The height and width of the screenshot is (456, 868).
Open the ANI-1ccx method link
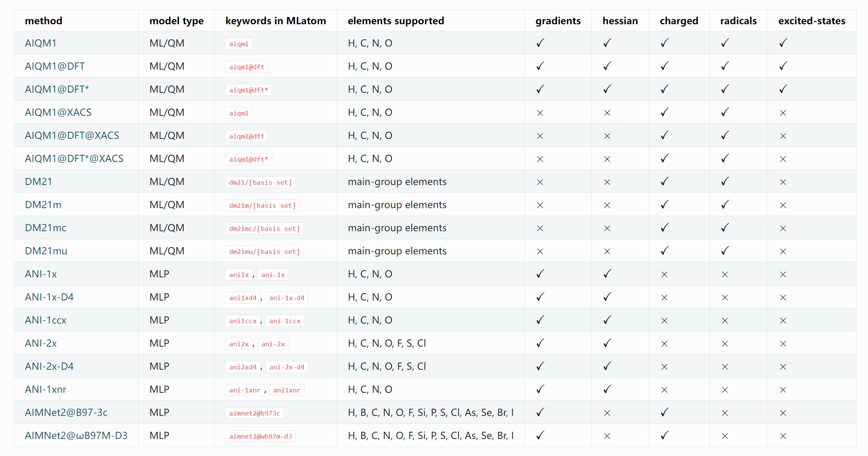(45, 320)
